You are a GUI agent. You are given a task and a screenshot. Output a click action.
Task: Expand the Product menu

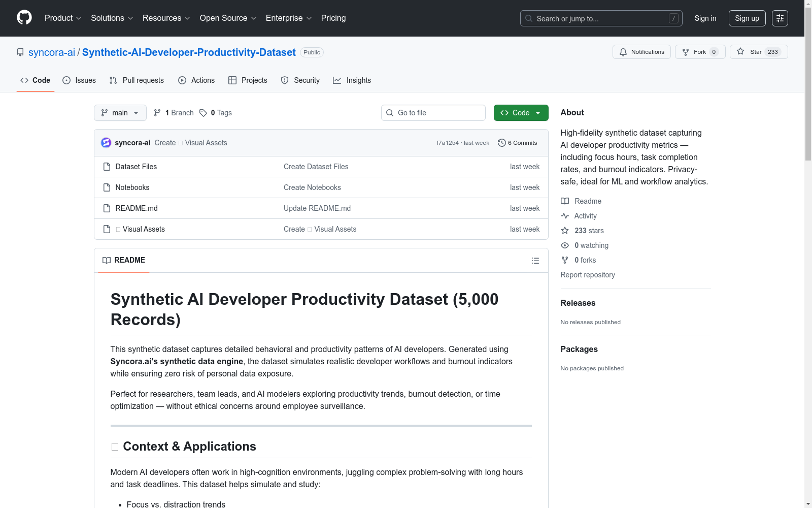coord(63,18)
